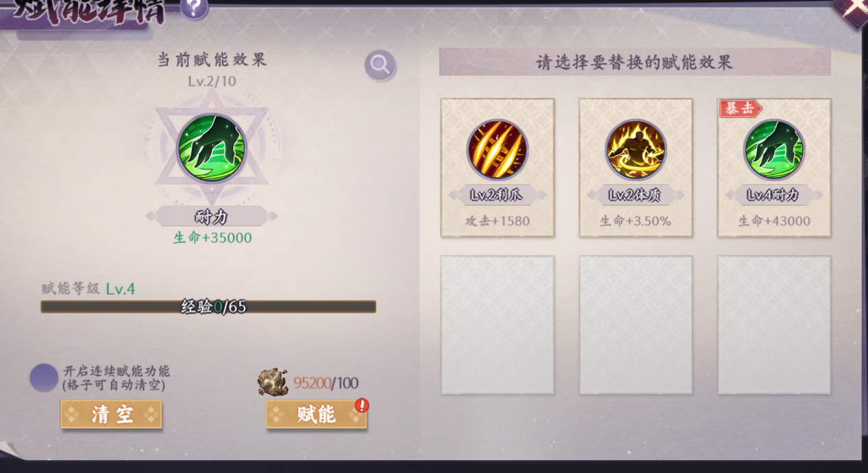Viewport: 868px width, 473px height.
Task: Click the enchant material bag icon
Action: coord(273,382)
